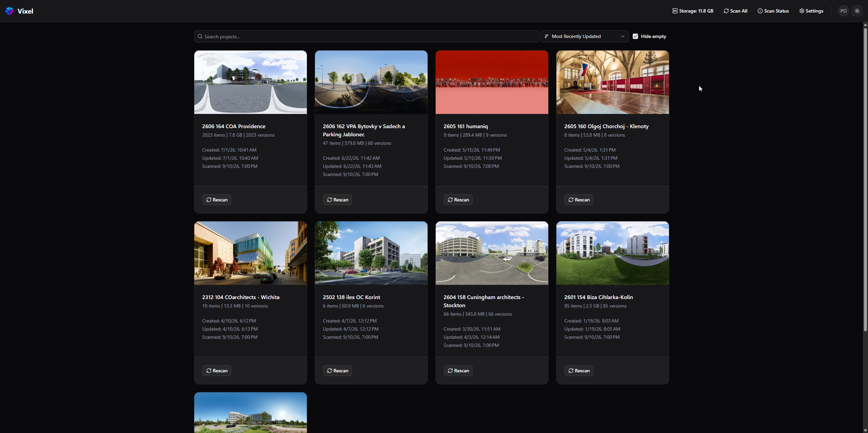Viewport: 868px width, 433px height.
Task: Open 2606 164 COA Providence thumbnail
Action: (251, 82)
